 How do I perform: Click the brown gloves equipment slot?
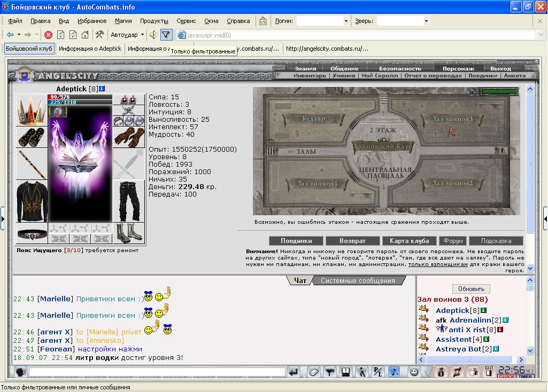click(x=129, y=137)
